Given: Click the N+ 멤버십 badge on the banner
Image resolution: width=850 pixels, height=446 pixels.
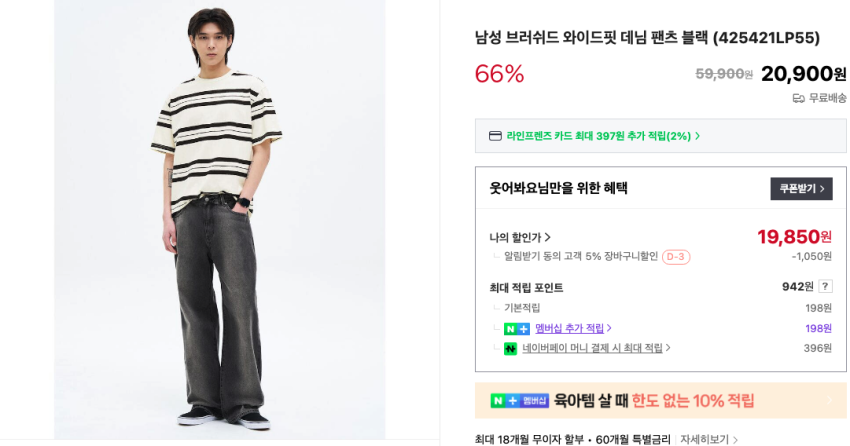Looking at the screenshot, I should [519, 400].
